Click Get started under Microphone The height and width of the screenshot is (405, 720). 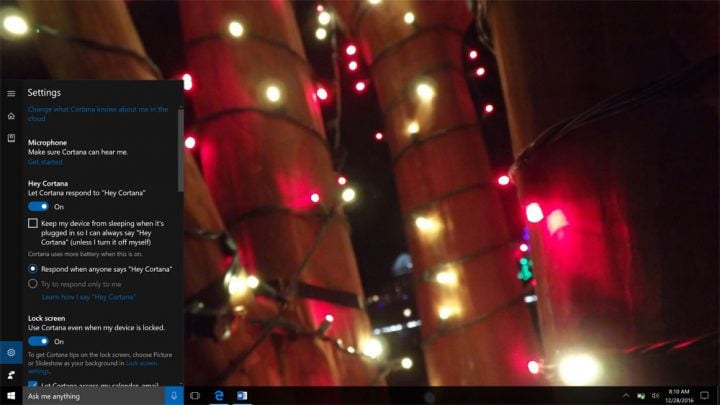coord(45,162)
